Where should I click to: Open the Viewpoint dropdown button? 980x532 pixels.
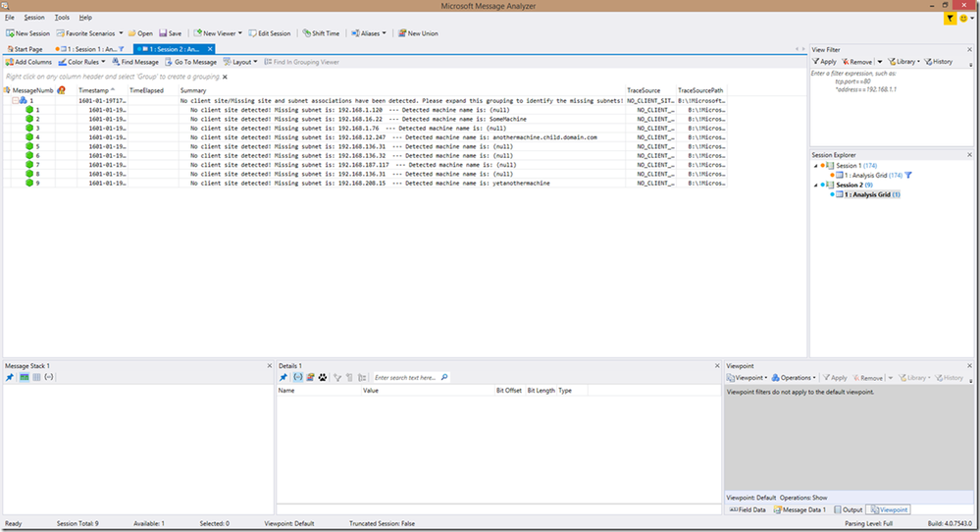(x=747, y=378)
